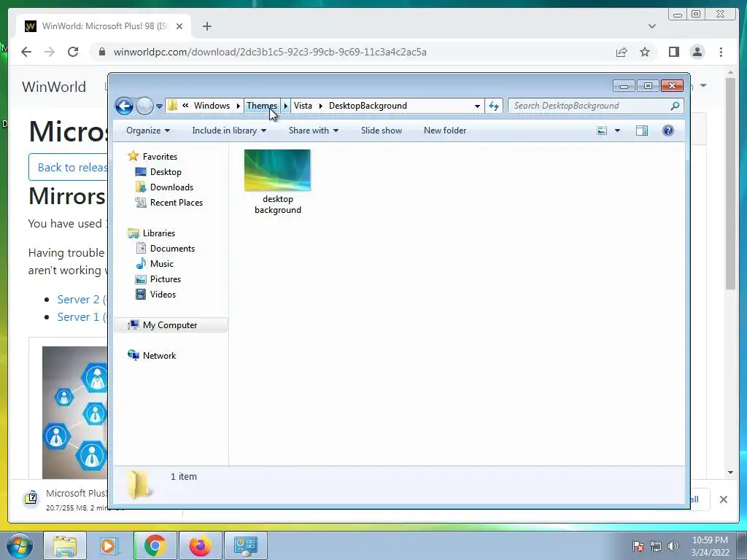Screen dimensions: 747x560
Task: Click the change view icon
Action: pos(602,131)
